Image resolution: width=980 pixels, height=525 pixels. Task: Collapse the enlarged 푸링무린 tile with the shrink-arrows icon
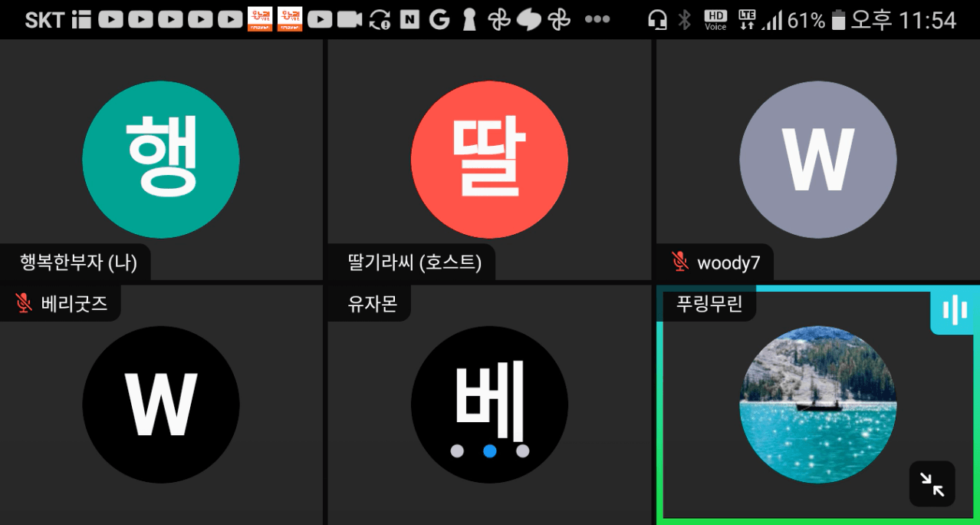coord(932,484)
